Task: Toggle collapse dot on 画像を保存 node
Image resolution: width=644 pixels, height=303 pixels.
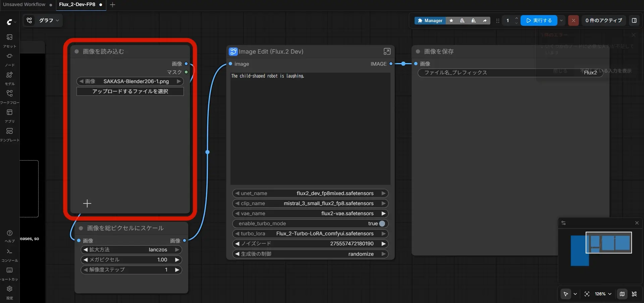Action: tap(418, 51)
